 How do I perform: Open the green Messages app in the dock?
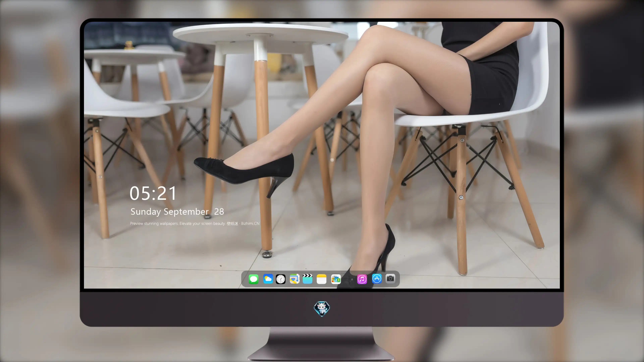pos(254,279)
